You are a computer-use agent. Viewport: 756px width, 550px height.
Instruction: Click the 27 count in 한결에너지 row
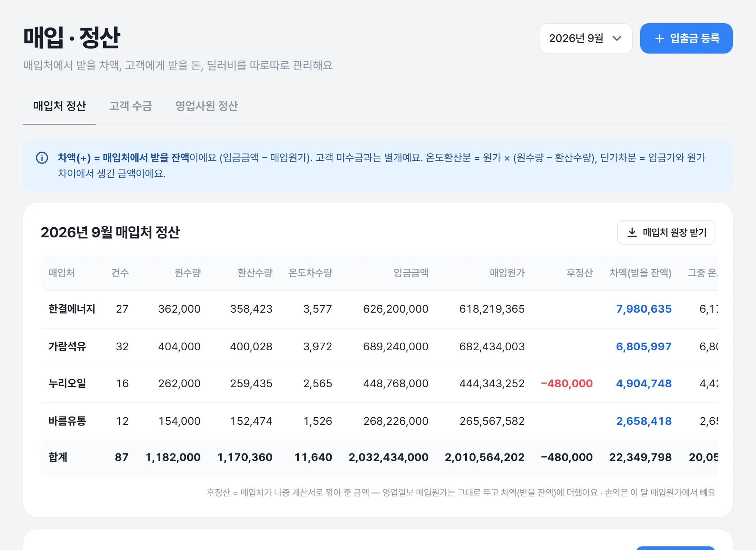pos(122,309)
